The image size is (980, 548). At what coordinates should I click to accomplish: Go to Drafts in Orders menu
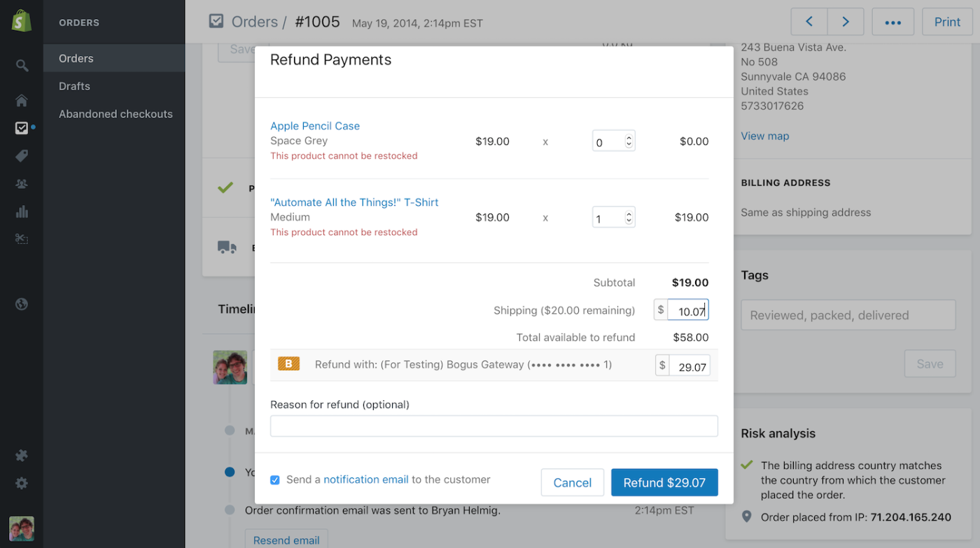(x=74, y=86)
